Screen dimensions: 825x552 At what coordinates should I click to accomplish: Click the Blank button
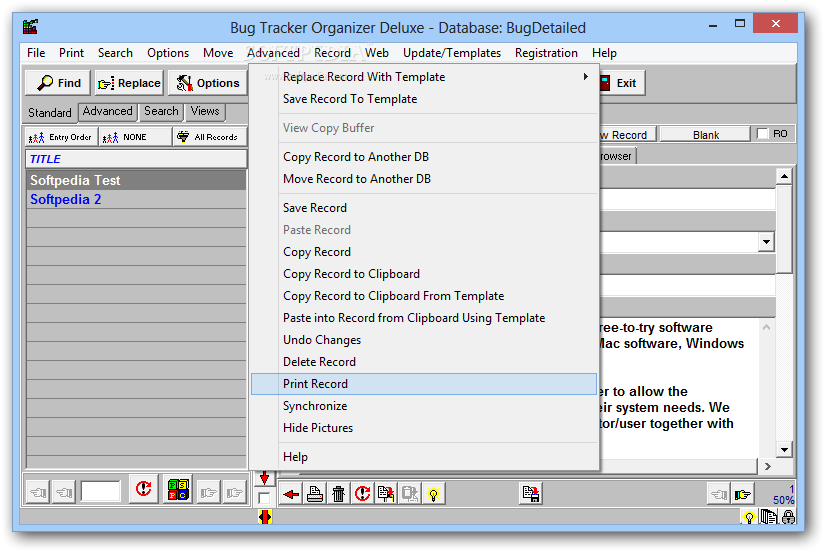tap(705, 135)
